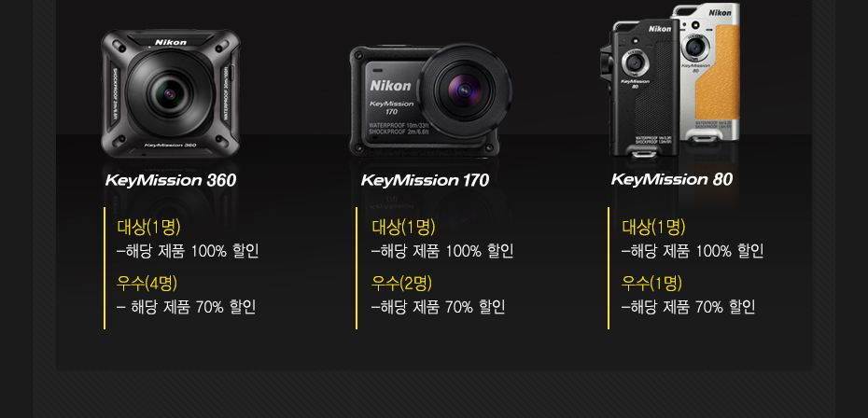Click 우수(2명) prize heading
Image resolution: width=868 pixels, height=418 pixels.
coord(401,284)
